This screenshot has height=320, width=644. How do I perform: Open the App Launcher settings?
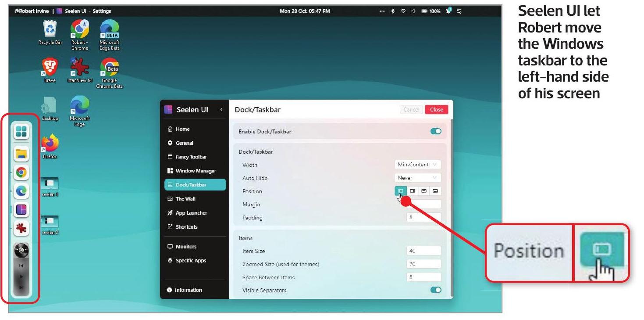(x=195, y=213)
